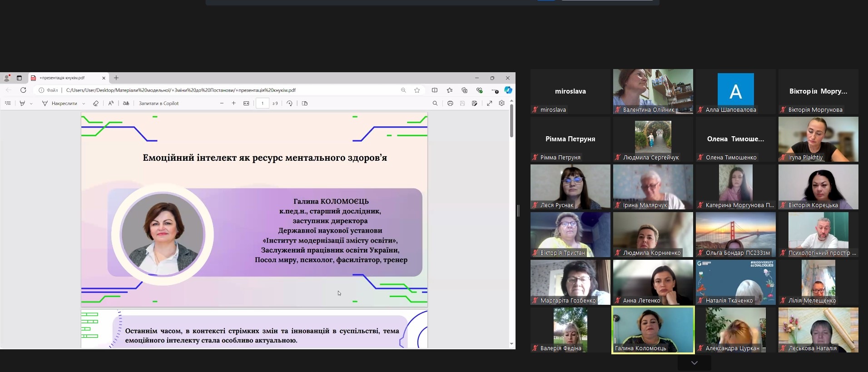Viewport: 868px width, 372px height.
Task: Toggle fit-to-width page view
Action: [246, 104]
